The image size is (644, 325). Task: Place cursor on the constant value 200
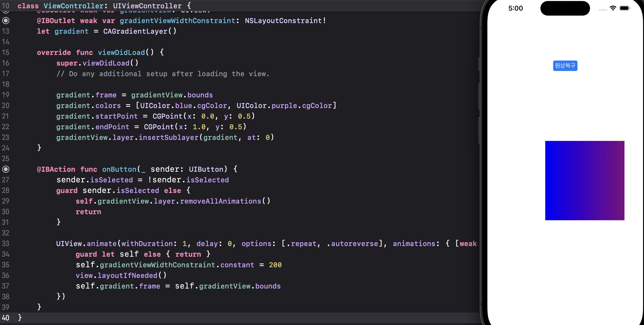tap(275, 265)
